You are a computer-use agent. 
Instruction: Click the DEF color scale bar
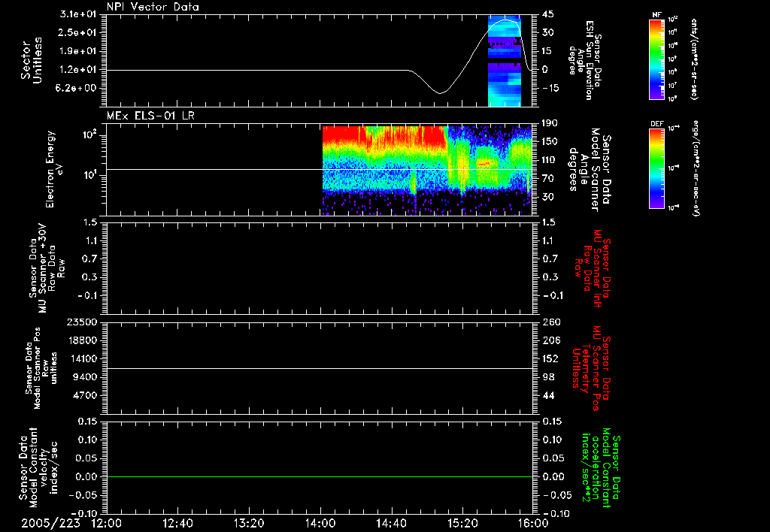pos(657,168)
